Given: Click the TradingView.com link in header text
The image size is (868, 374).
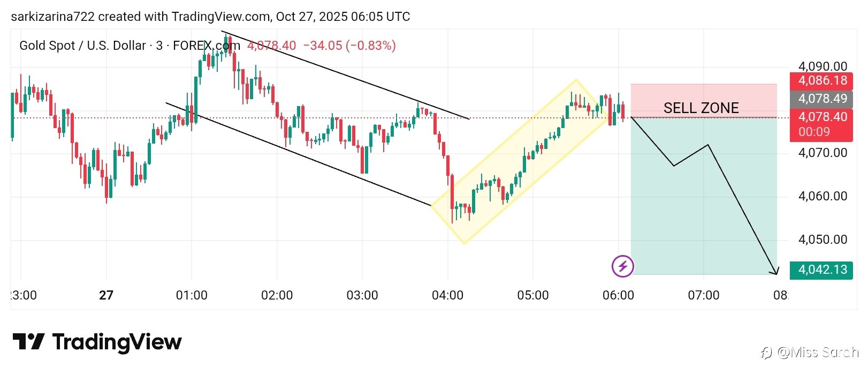Looking at the screenshot, I should (220, 17).
